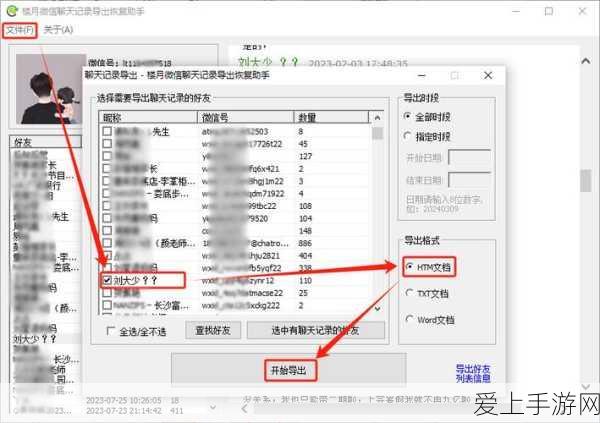
Task: Click the WeChat ID ending qdm71922
Action: pos(243,193)
